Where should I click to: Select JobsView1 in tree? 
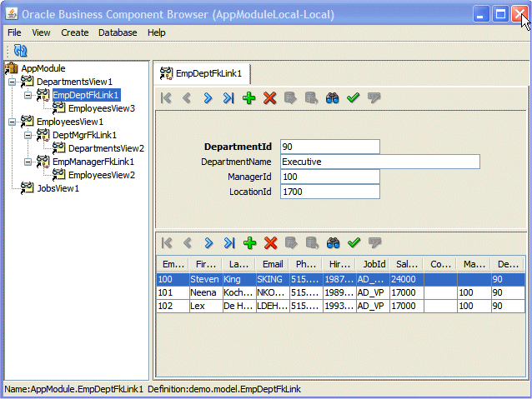[x=58, y=188]
